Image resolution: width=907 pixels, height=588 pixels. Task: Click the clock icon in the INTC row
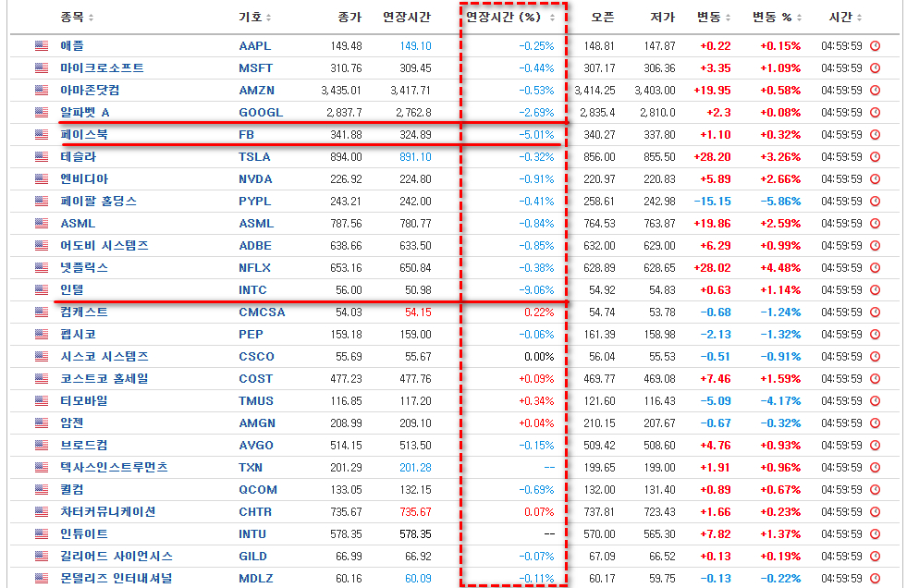tap(876, 290)
